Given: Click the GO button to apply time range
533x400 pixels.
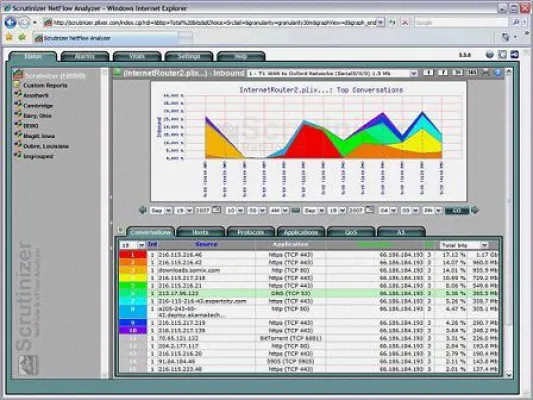Looking at the screenshot, I should (457, 210).
